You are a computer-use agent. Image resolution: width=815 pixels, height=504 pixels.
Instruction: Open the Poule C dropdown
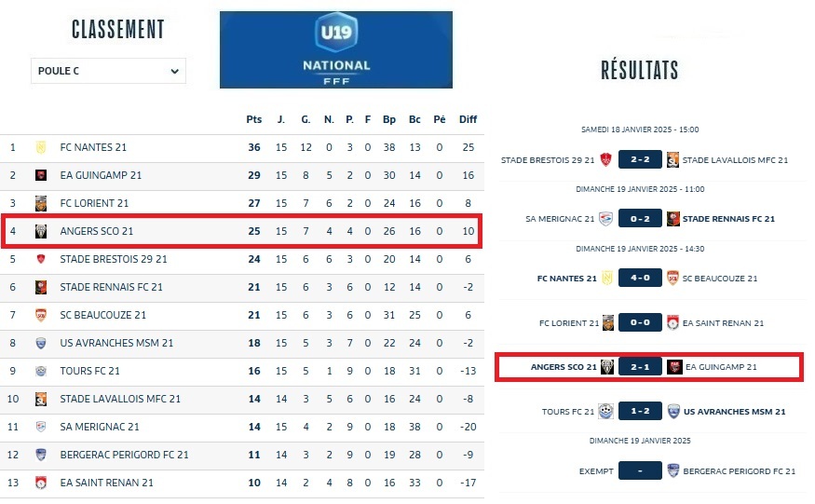108,71
